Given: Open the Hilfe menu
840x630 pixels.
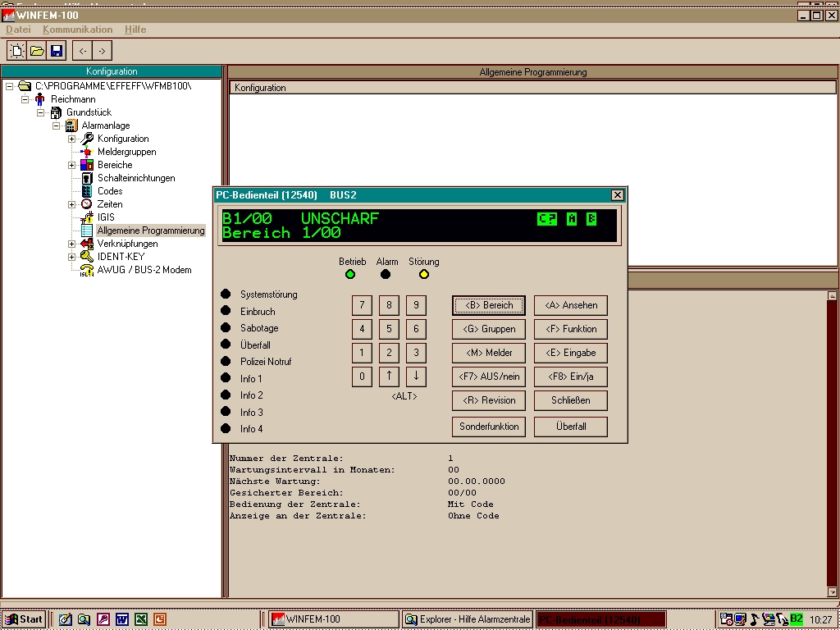Looking at the screenshot, I should (x=135, y=30).
